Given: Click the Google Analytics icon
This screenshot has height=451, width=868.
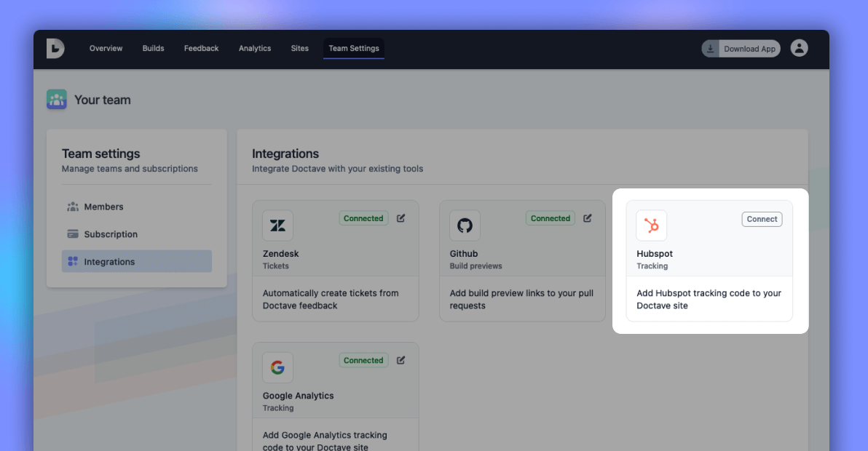Looking at the screenshot, I should (x=277, y=367).
